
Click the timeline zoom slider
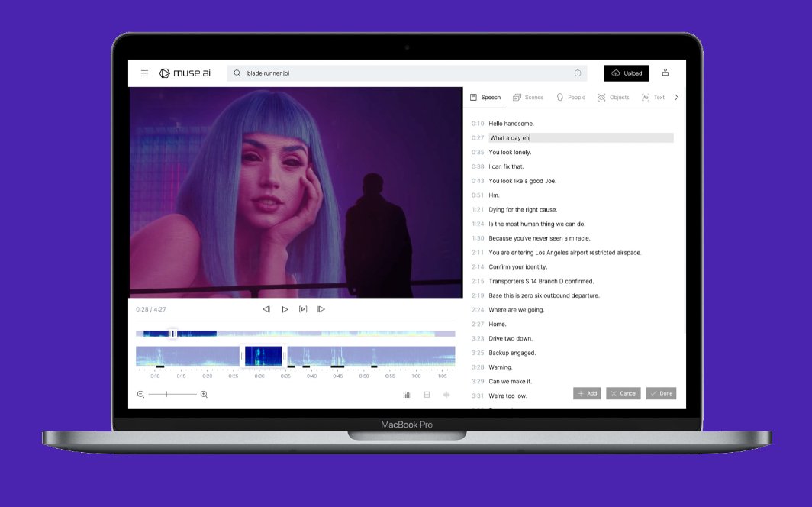coord(172,394)
